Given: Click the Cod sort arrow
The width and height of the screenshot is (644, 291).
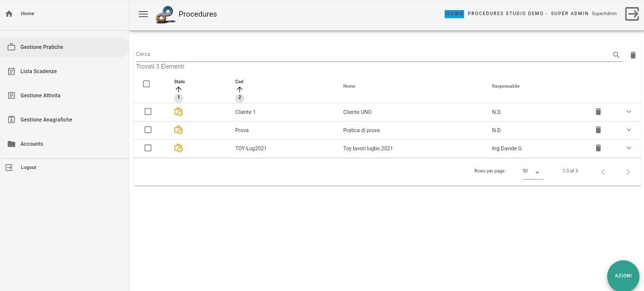Looking at the screenshot, I should (240, 89).
